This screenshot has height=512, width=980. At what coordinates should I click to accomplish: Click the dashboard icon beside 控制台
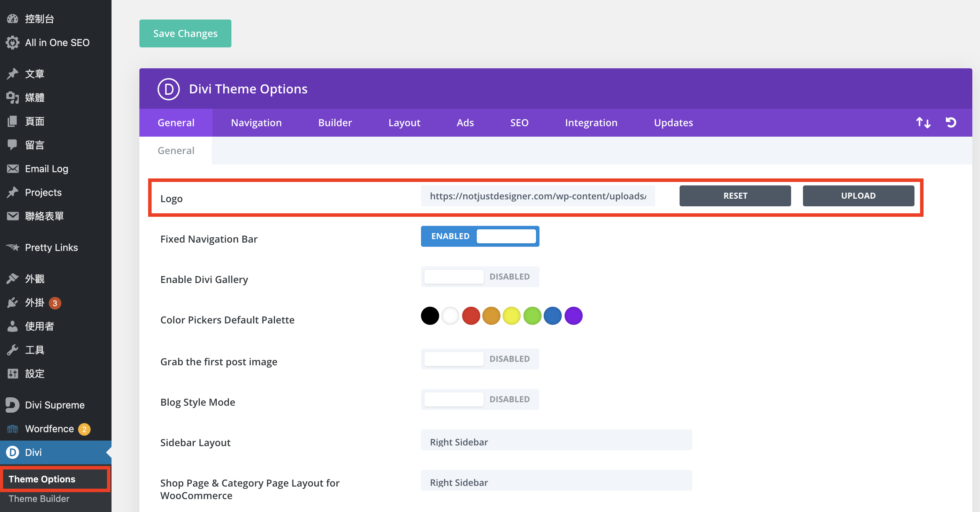click(12, 19)
